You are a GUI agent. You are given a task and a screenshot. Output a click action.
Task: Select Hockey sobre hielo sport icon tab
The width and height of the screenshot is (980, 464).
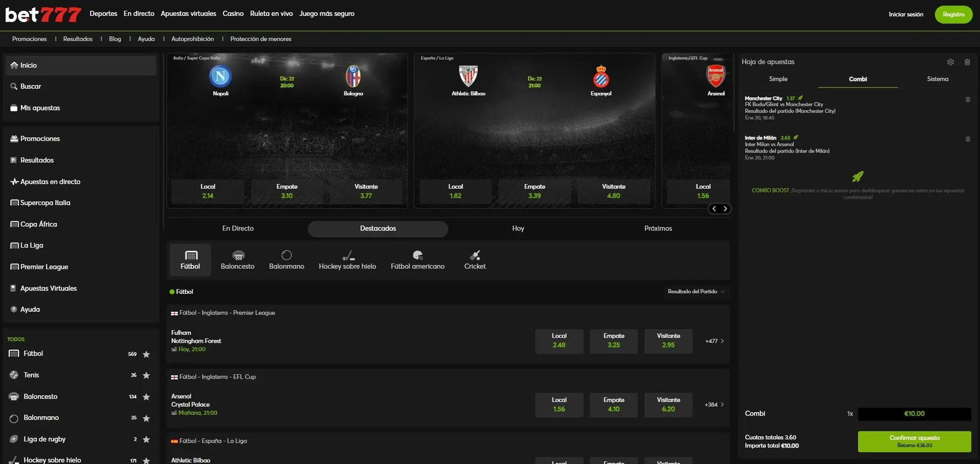point(347,260)
